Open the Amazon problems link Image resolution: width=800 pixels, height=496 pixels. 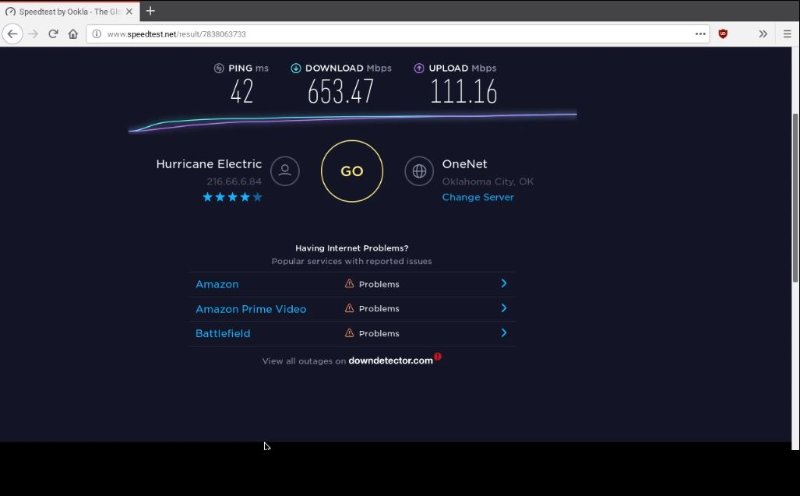tap(217, 284)
